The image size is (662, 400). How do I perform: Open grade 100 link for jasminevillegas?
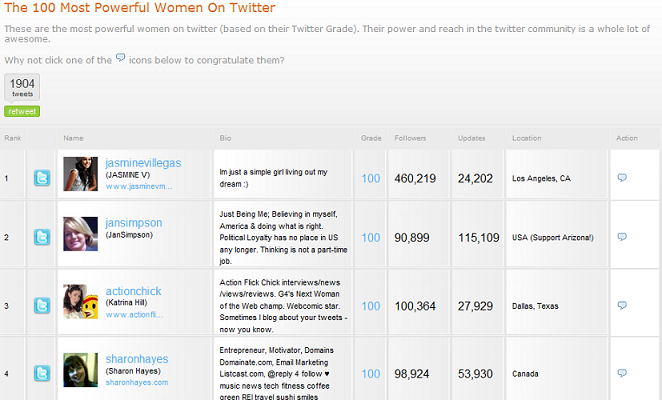(x=371, y=179)
